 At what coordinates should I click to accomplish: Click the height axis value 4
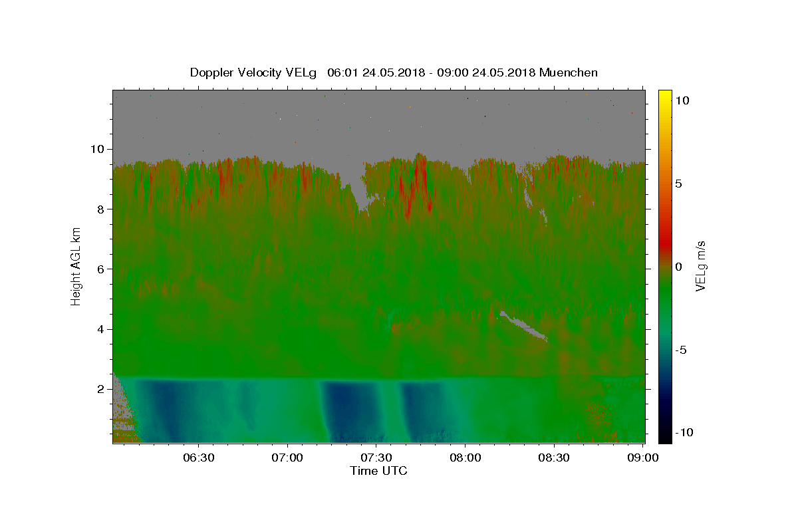point(102,329)
